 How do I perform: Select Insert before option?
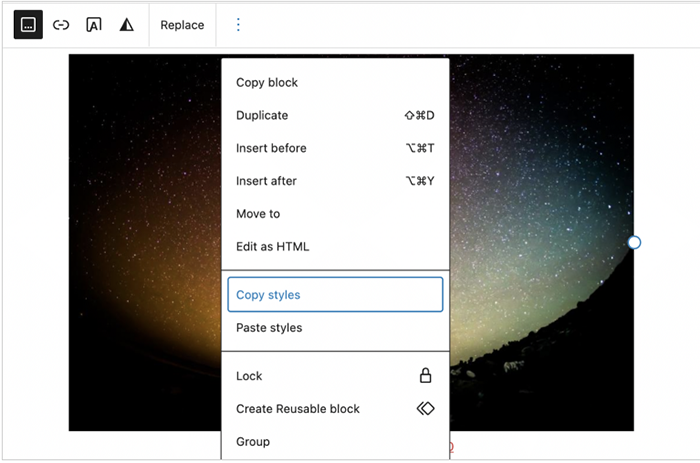[335, 148]
